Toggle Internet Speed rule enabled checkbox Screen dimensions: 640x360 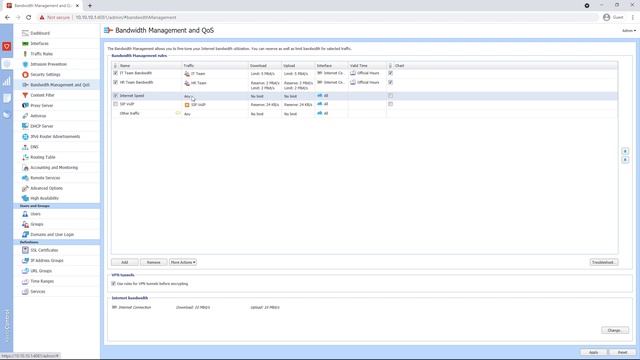[x=116, y=96]
